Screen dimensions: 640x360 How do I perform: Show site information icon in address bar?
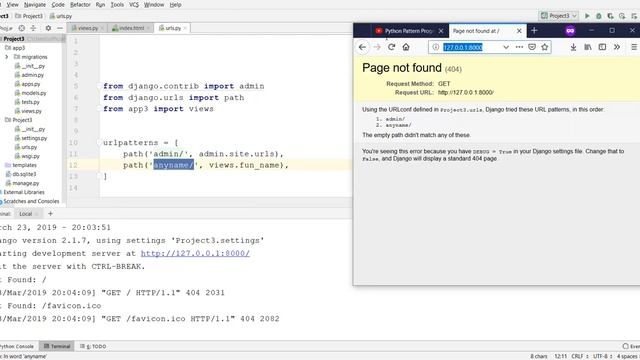[436, 47]
